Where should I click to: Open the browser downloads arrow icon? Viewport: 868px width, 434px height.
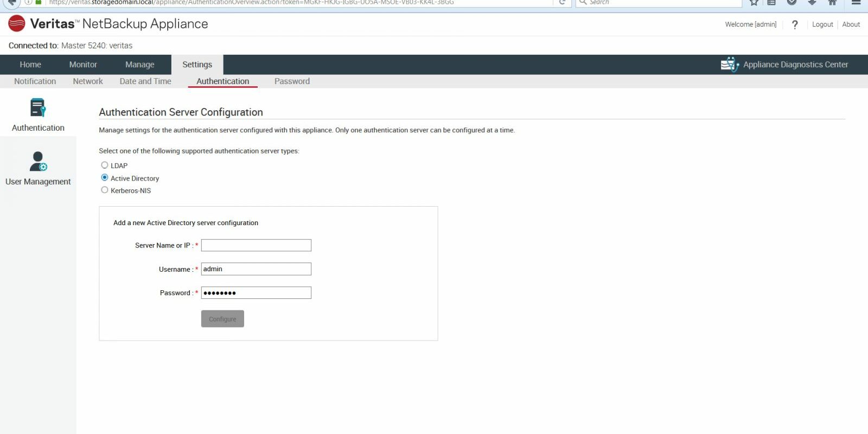tap(812, 2)
